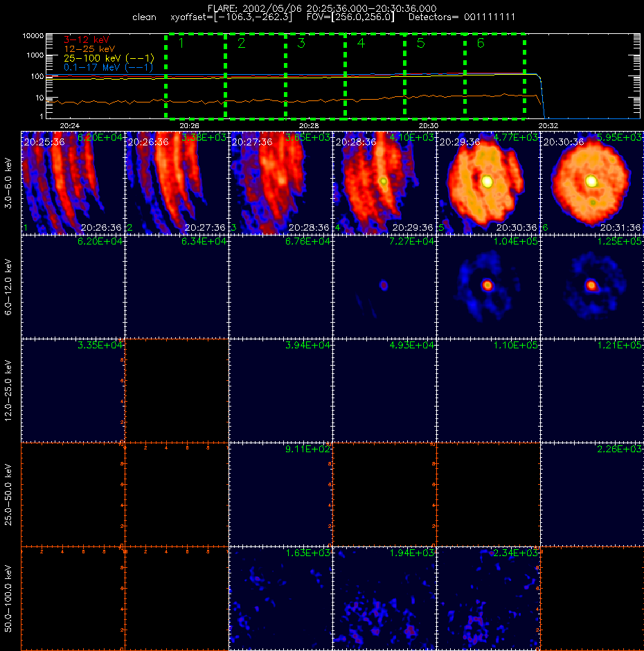
Task: Open the 12.0-25.0 keV image labeled 4.93E+04
Action: [x=384, y=391]
